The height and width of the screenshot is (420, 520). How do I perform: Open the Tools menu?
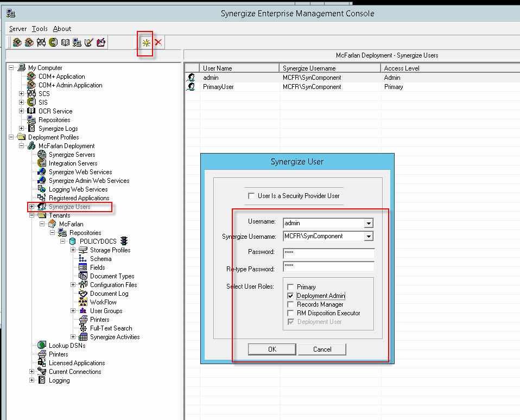click(40, 29)
